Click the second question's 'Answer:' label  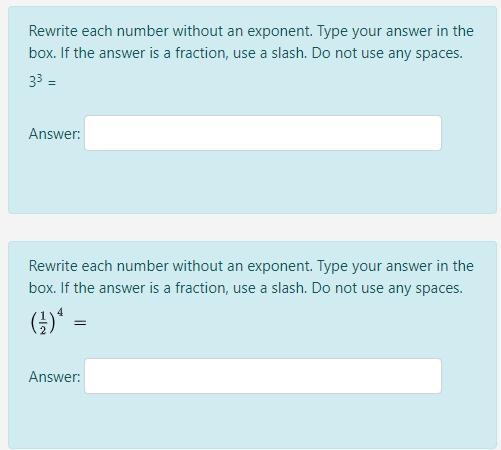coord(55,377)
